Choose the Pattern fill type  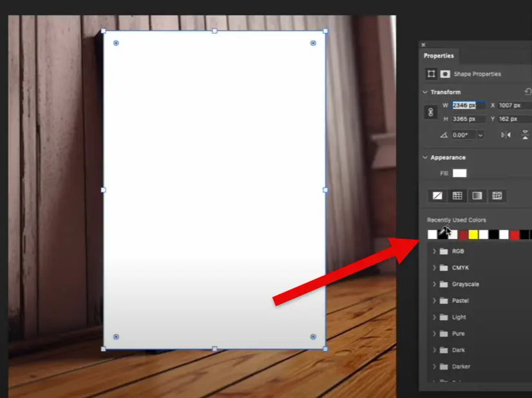coord(497,195)
